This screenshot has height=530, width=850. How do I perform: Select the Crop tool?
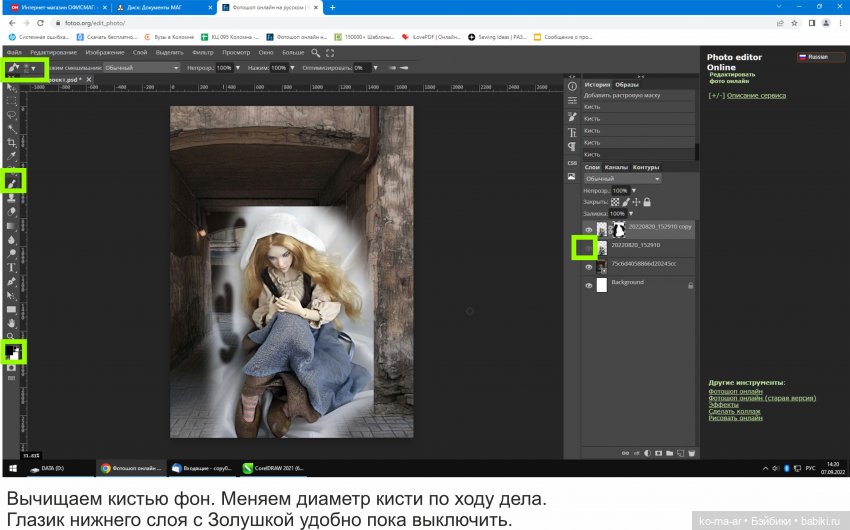point(11,143)
